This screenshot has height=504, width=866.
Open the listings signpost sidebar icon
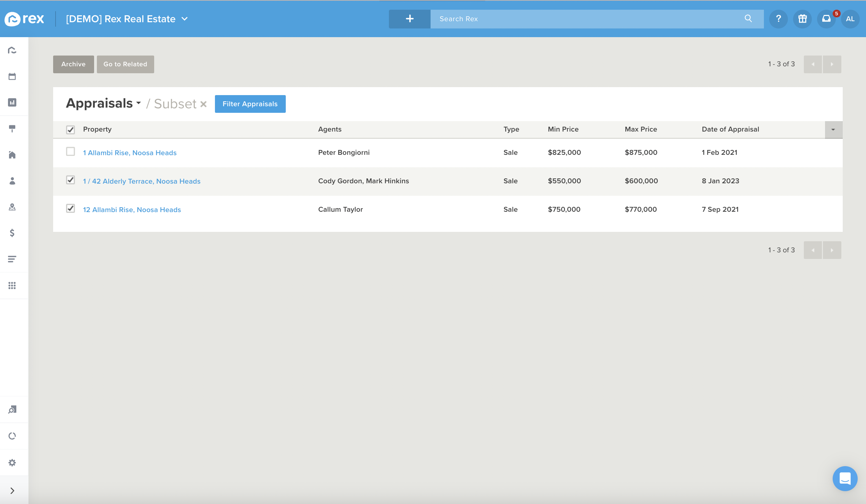(x=12, y=128)
